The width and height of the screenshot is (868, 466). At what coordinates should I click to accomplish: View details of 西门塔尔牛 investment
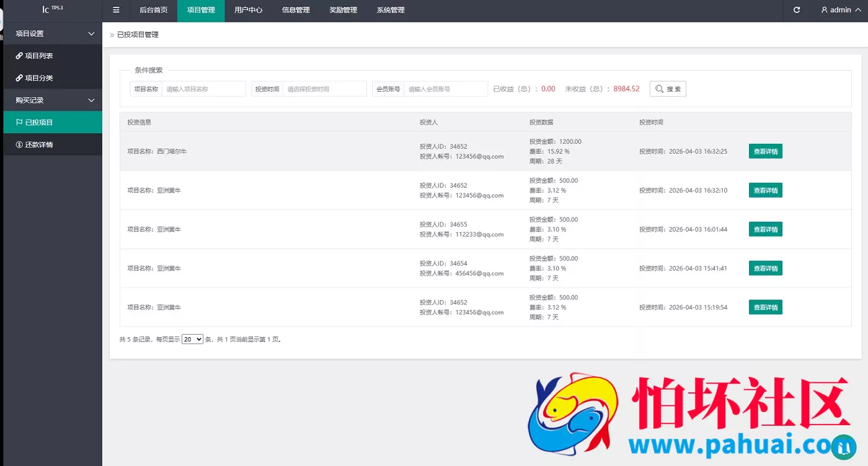click(x=766, y=151)
